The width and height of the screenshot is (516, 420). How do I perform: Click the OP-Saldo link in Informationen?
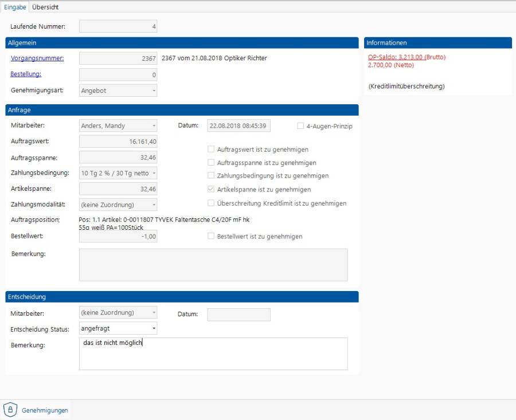396,57
